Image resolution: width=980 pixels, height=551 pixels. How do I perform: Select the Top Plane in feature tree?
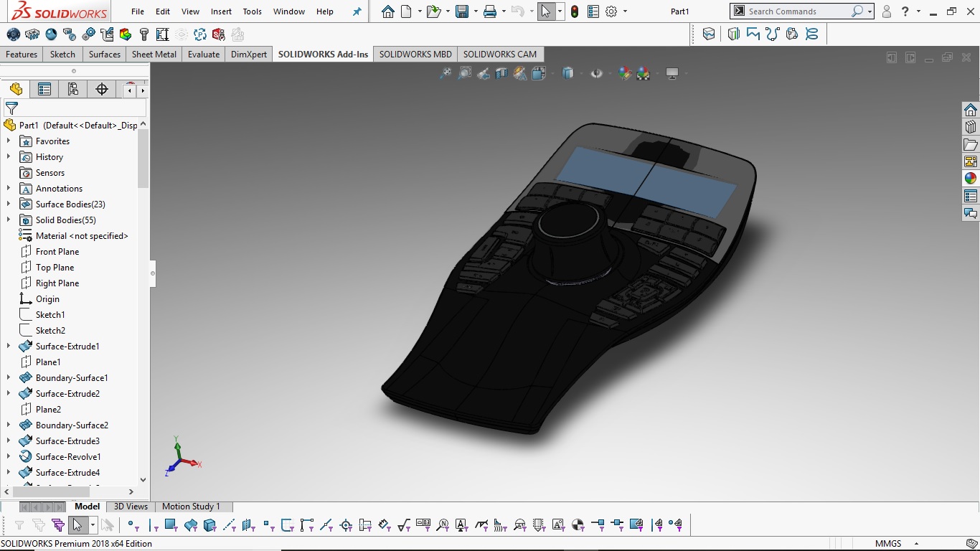click(55, 268)
